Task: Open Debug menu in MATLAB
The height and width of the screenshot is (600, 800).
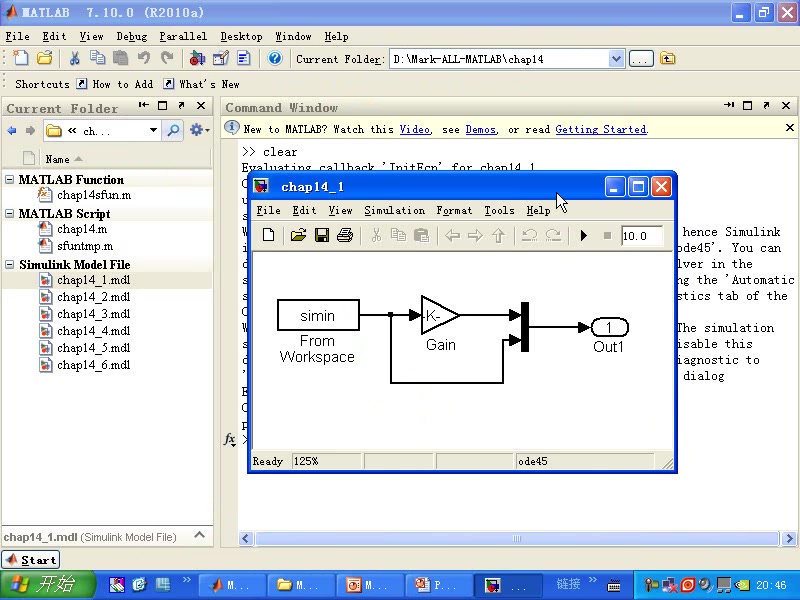Action: (132, 37)
